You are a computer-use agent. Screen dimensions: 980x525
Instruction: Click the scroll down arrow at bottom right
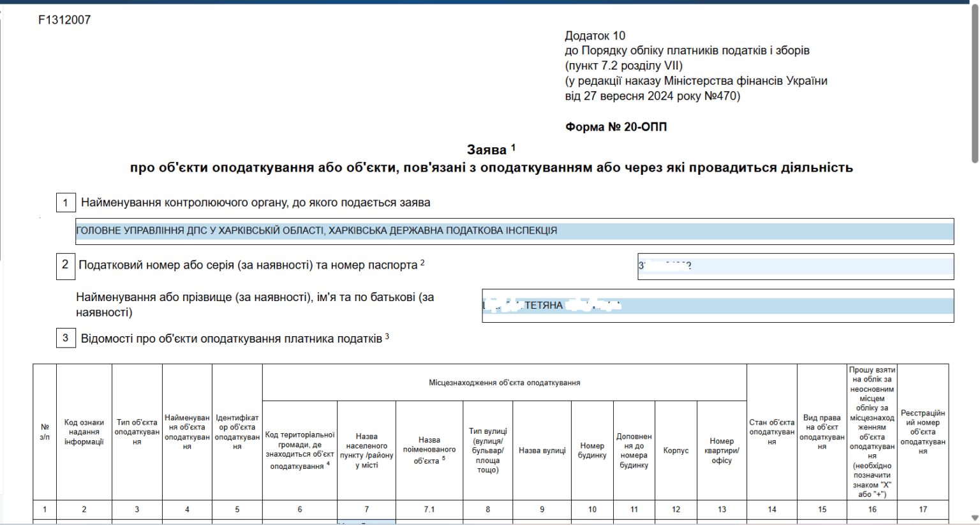[x=974, y=518]
